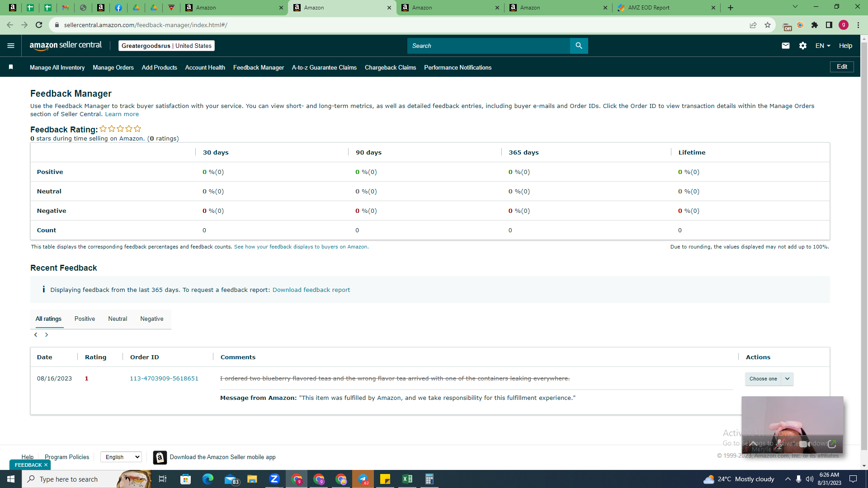The image size is (868, 488).
Task: Open Manage Orders in navigation
Action: tap(113, 67)
